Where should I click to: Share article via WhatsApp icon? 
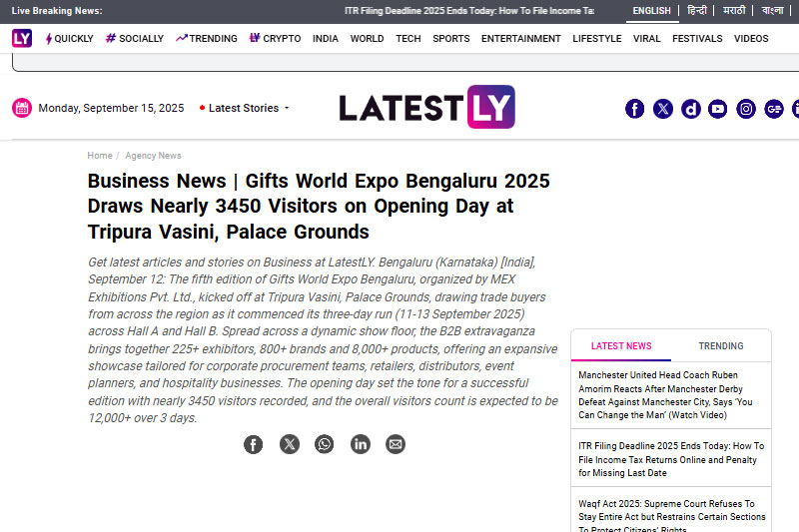click(x=325, y=444)
